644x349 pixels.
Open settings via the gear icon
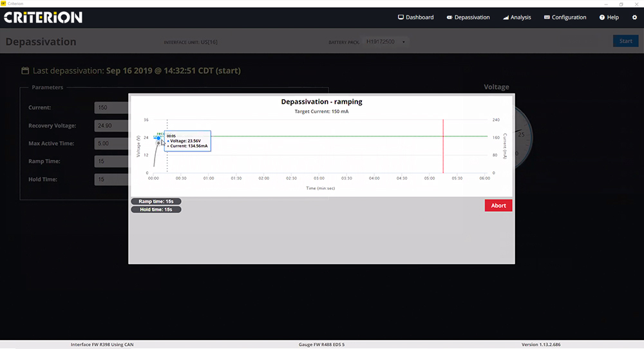[634, 17]
